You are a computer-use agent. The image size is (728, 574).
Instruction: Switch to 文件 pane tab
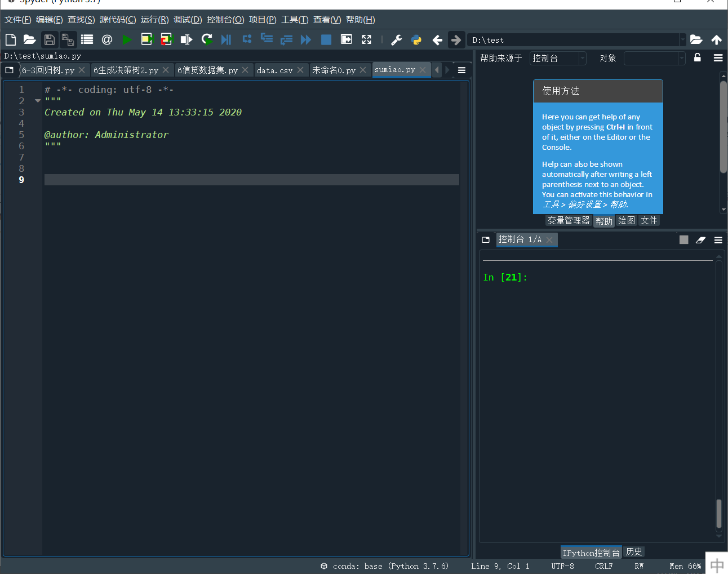click(649, 221)
